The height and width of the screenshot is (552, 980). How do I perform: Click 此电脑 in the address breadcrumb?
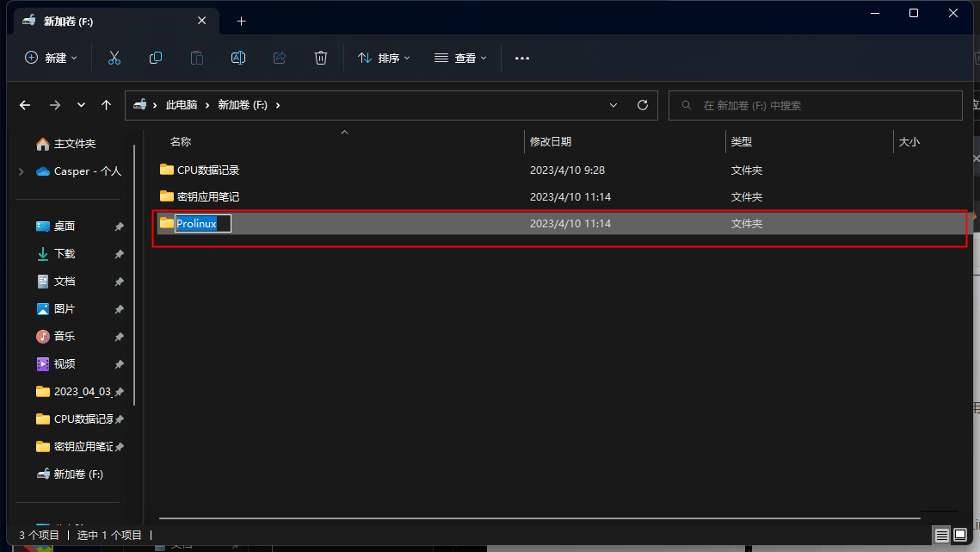[182, 105]
